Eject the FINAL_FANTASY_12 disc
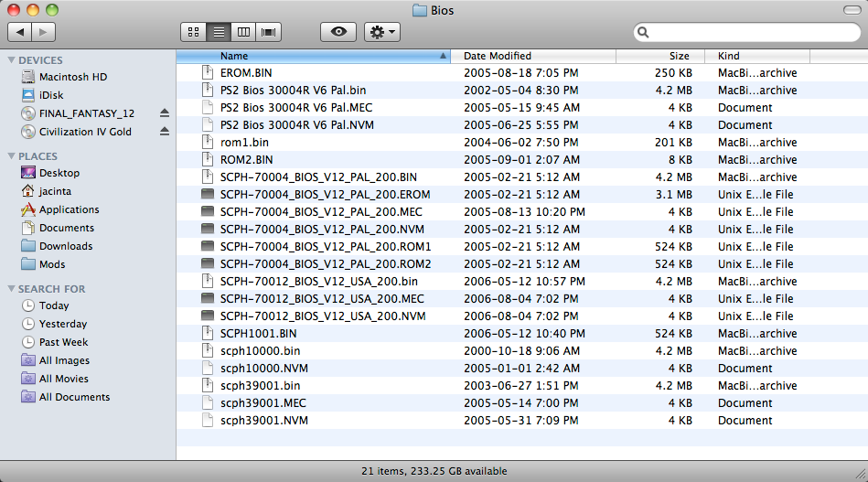The image size is (868, 482). [x=165, y=113]
